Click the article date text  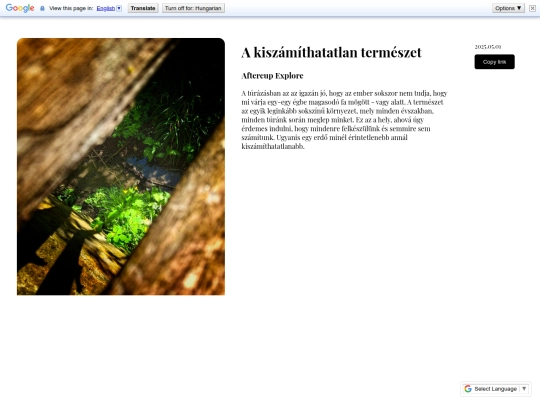(488, 47)
